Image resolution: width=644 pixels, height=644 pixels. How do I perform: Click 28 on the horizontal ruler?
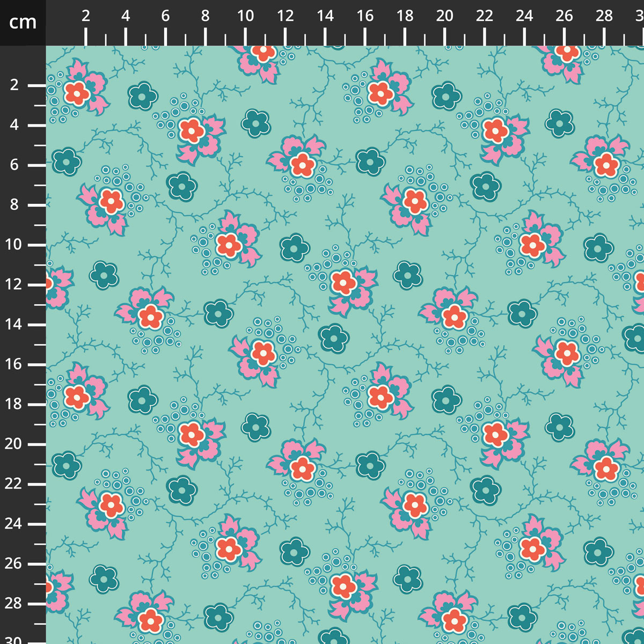(604, 16)
